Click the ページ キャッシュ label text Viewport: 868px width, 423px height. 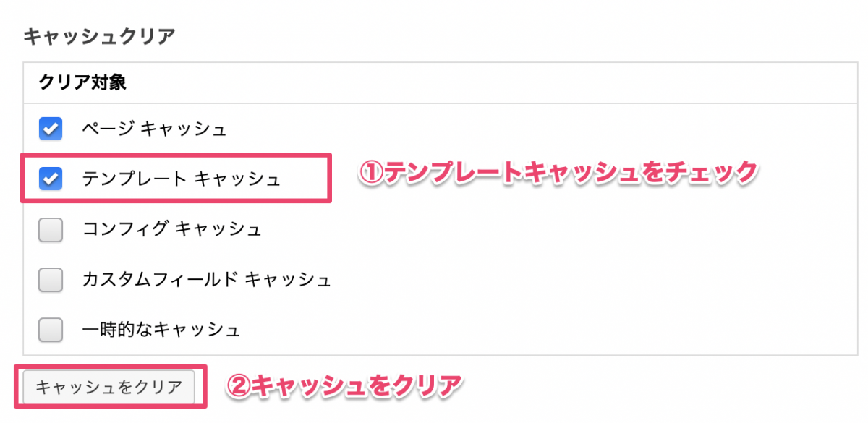(x=154, y=129)
